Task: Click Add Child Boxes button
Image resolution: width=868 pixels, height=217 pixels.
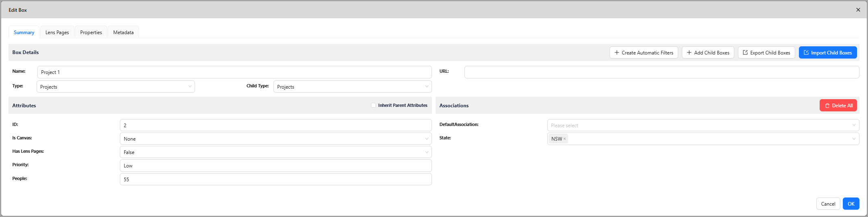Action: tap(708, 52)
